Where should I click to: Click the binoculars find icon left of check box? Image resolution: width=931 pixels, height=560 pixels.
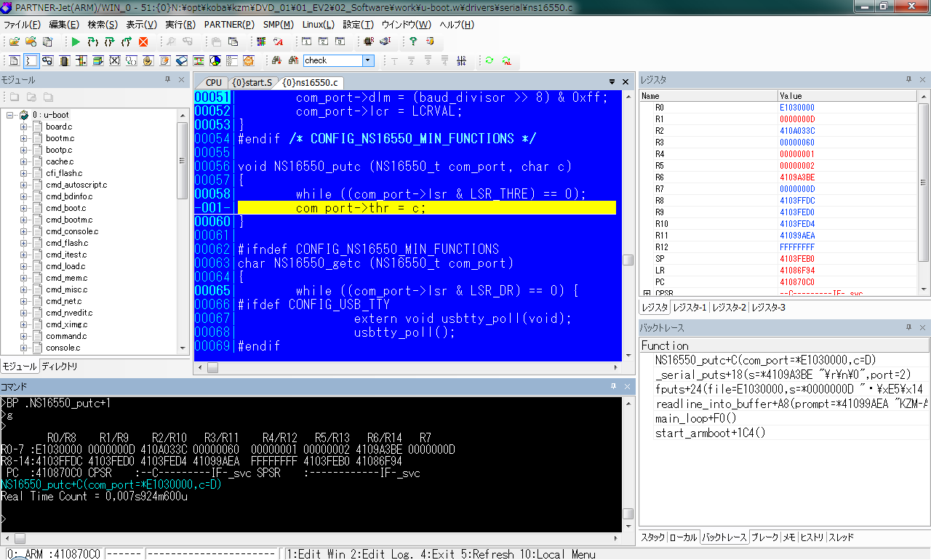pyautogui.click(x=293, y=61)
